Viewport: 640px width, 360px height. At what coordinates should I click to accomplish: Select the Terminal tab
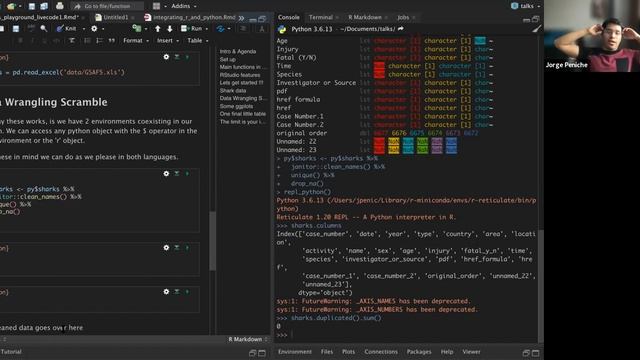pyautogui.click(x=320, y=18)
